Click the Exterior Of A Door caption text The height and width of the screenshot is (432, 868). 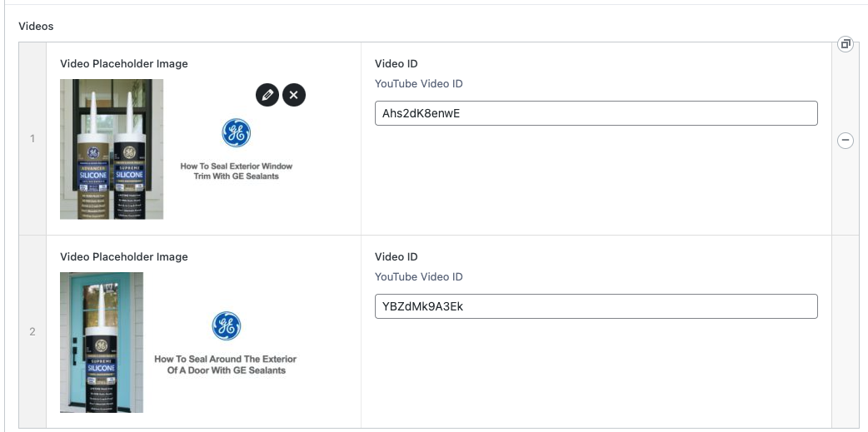coord(226,365)
